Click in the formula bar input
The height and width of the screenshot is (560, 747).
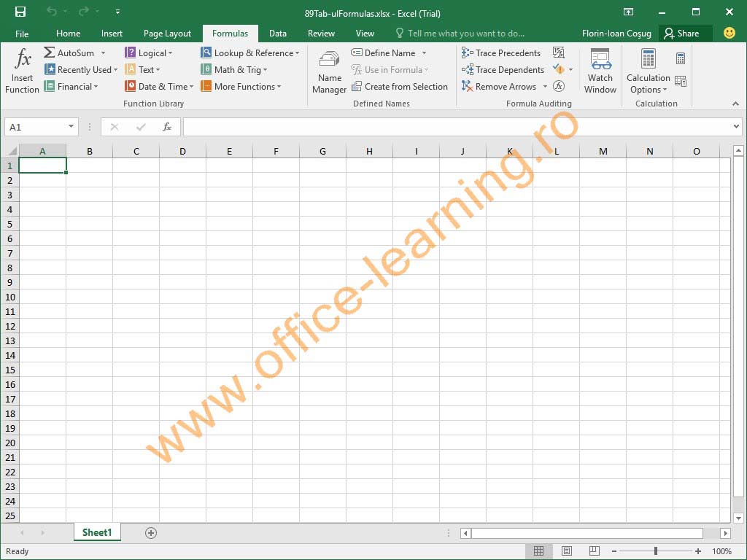(x=457, y=127)
